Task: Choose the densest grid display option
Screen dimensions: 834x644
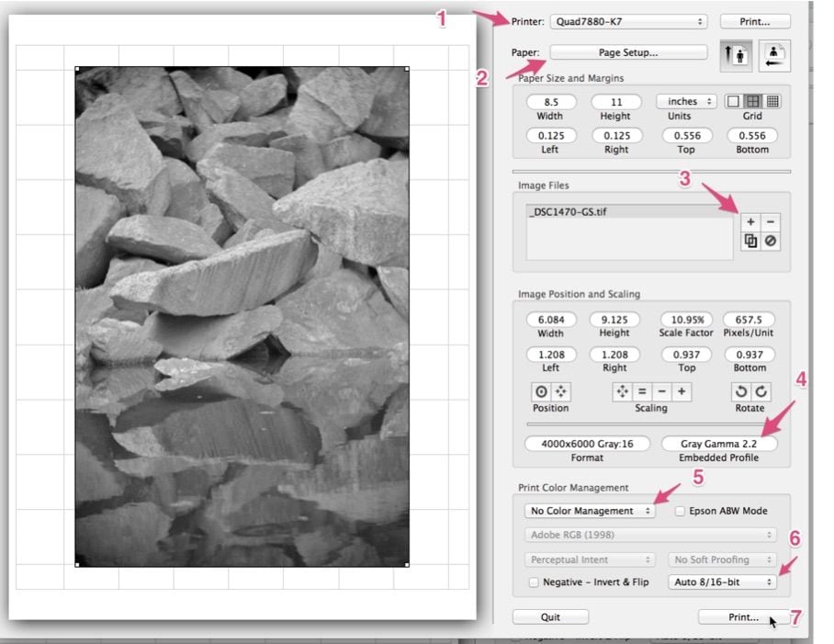Action: [772, 101]
